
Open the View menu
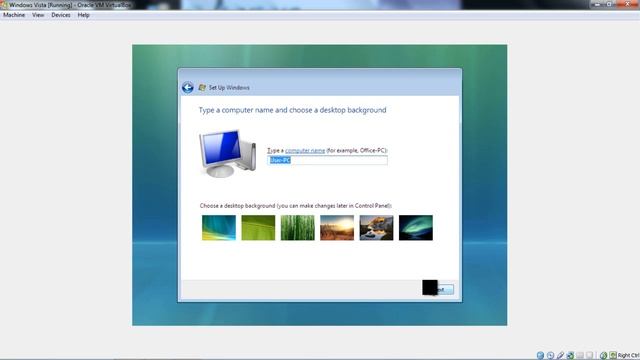point(38,15)
